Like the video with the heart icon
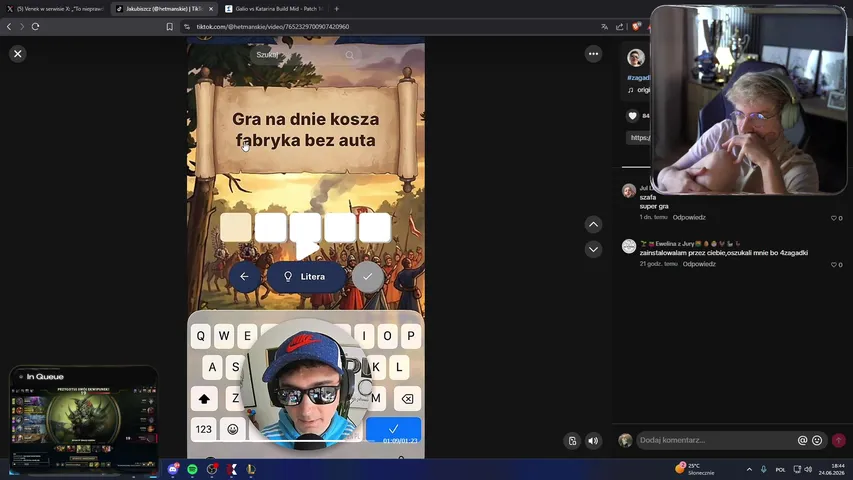Viewport: 853px width, 480px height. 632,115
